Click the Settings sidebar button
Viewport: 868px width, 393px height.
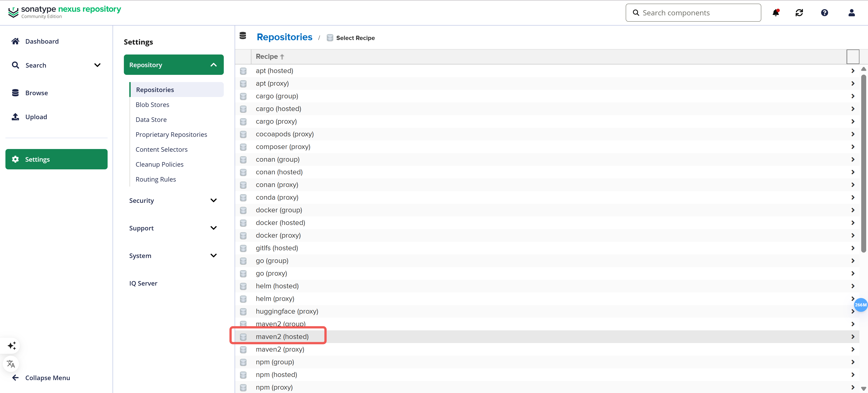(56, 159)
